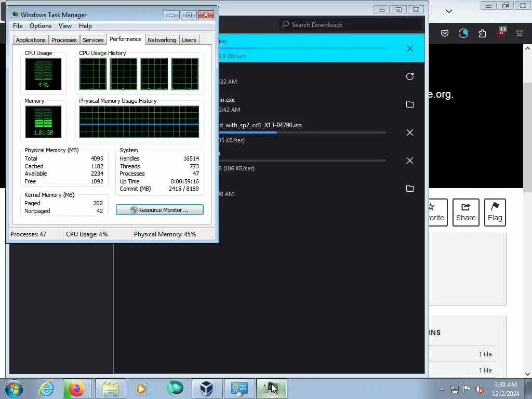Click the Resource Monitor button
This screenshot has height=399, width=532.
tap(160, 210)
